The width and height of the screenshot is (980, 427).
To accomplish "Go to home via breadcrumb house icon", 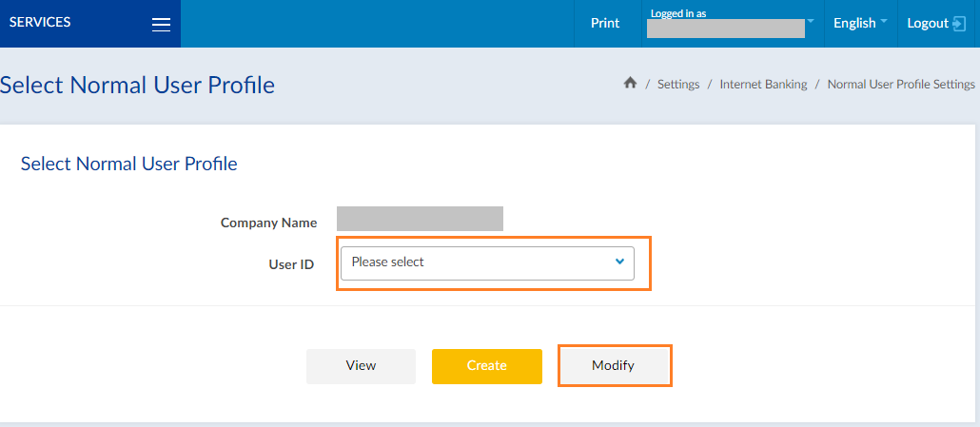I will 629,84.
